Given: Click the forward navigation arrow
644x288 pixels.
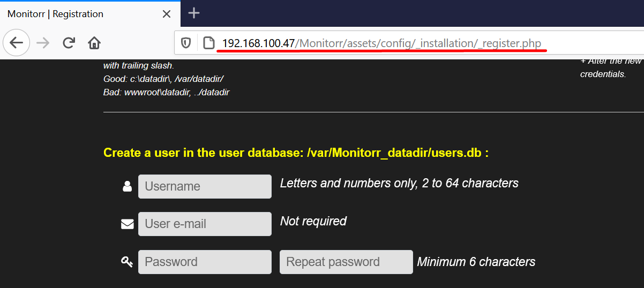Looking at the screenshot, I should [43, 43].
